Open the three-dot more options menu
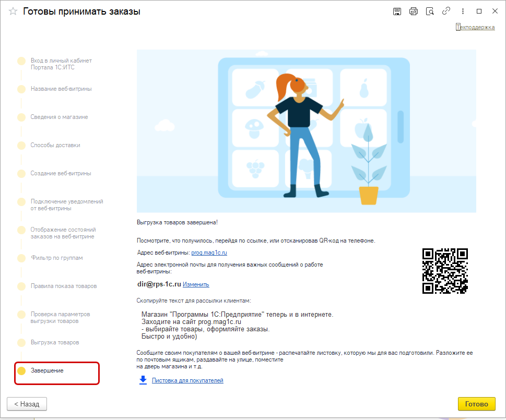This screenshot has height=420, width=506. pos(463,11)
